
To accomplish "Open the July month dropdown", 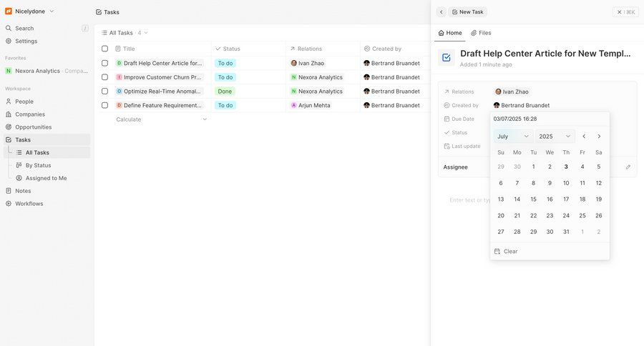I will pyautogui.click(x=513, y=137).
